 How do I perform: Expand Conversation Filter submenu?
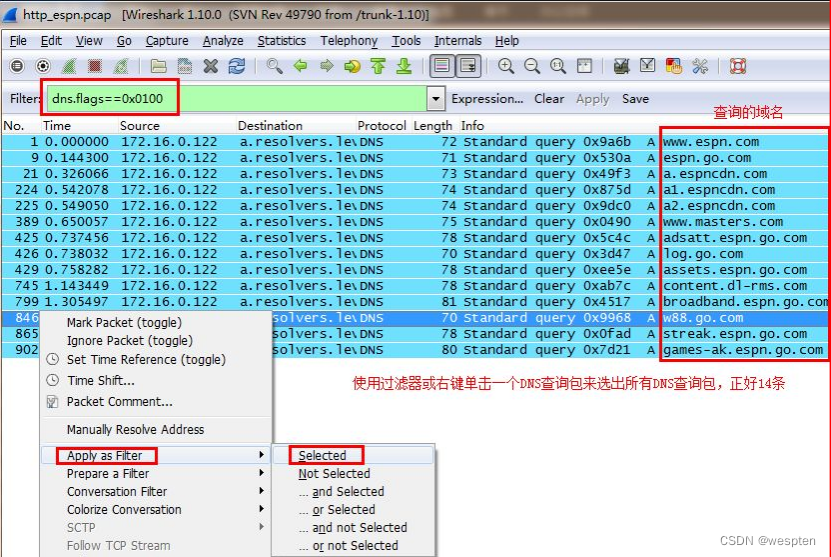point(156,491)
